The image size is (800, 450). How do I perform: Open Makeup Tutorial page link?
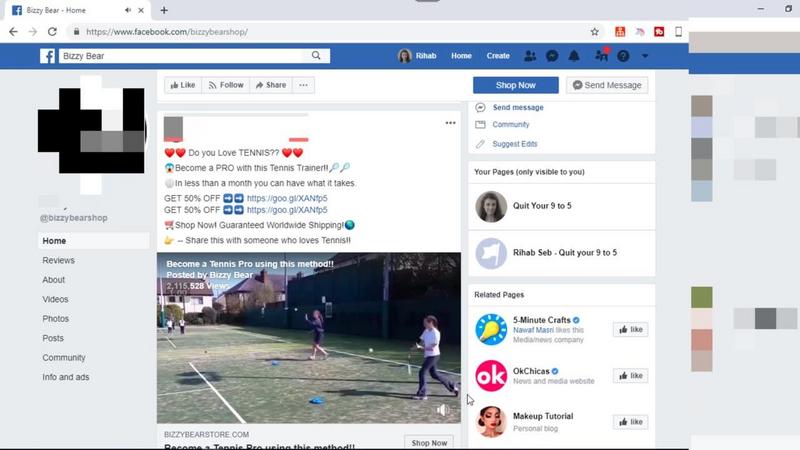(x=543, y=416)
